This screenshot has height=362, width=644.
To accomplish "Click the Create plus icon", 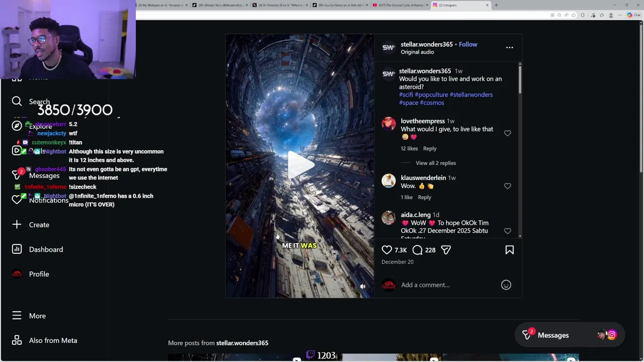I will point(17,225).
